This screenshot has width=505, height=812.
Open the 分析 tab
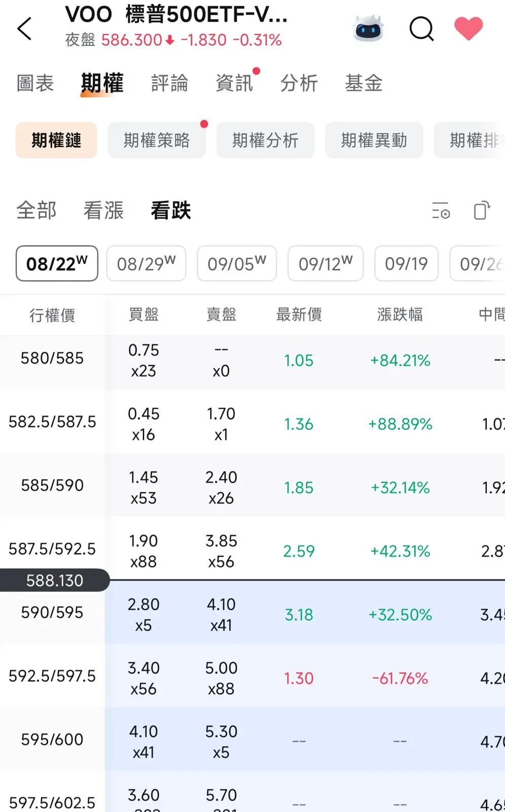[299, 83]
